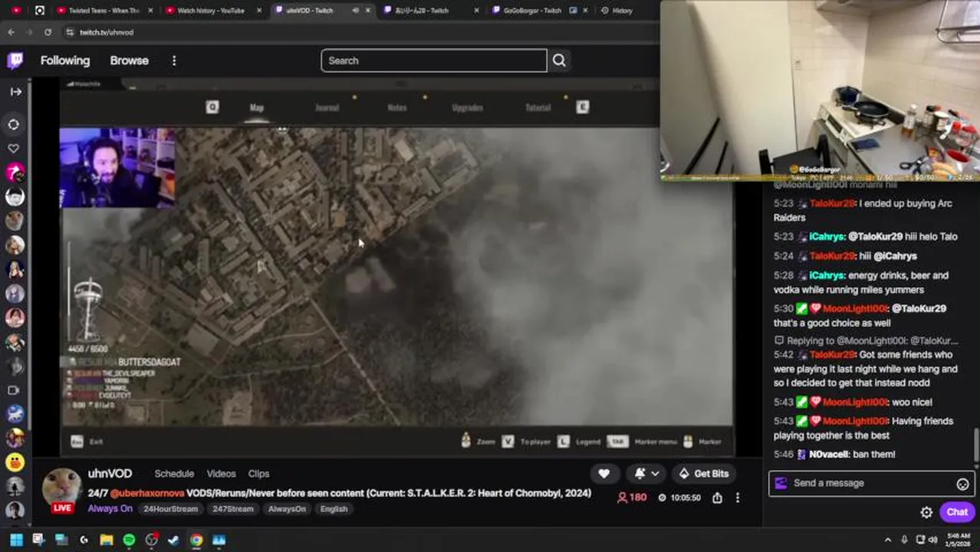Open chat settings gear

926,512
